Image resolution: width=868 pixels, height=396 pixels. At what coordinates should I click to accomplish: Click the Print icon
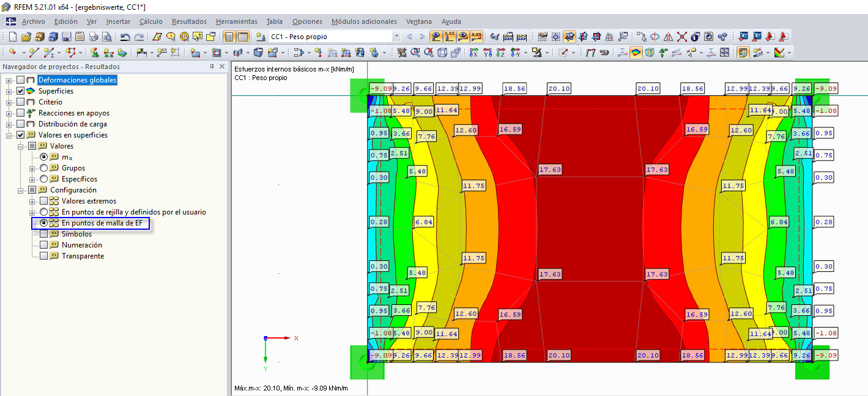point(93,37)
